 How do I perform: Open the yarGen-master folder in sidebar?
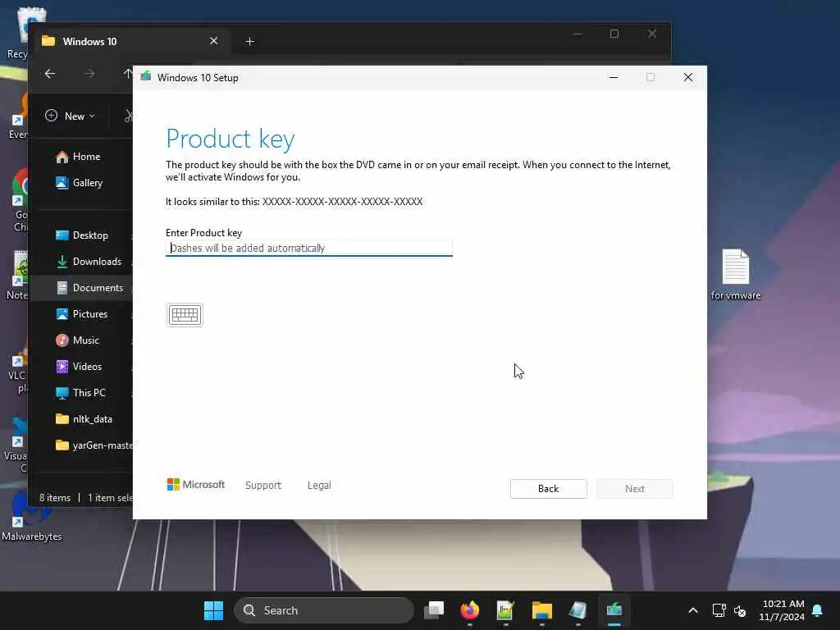click(x=94, y=445)
